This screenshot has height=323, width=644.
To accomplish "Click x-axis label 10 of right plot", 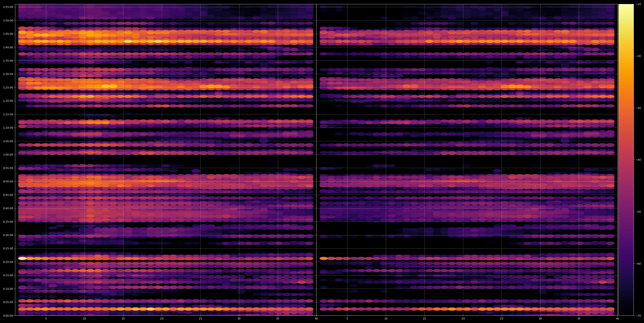I will coord(386,319).
